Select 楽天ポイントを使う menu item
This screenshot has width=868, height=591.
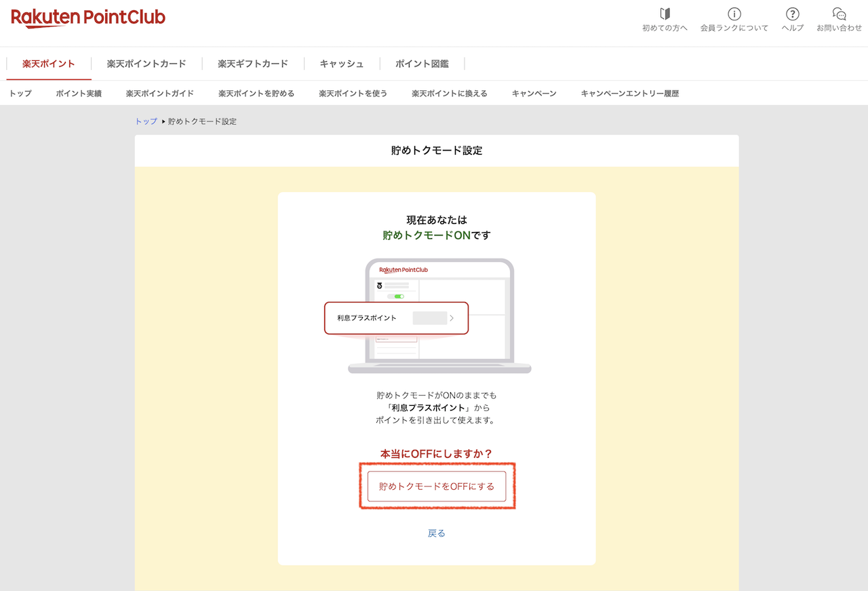pyautogui.click(x=353, y=94)
